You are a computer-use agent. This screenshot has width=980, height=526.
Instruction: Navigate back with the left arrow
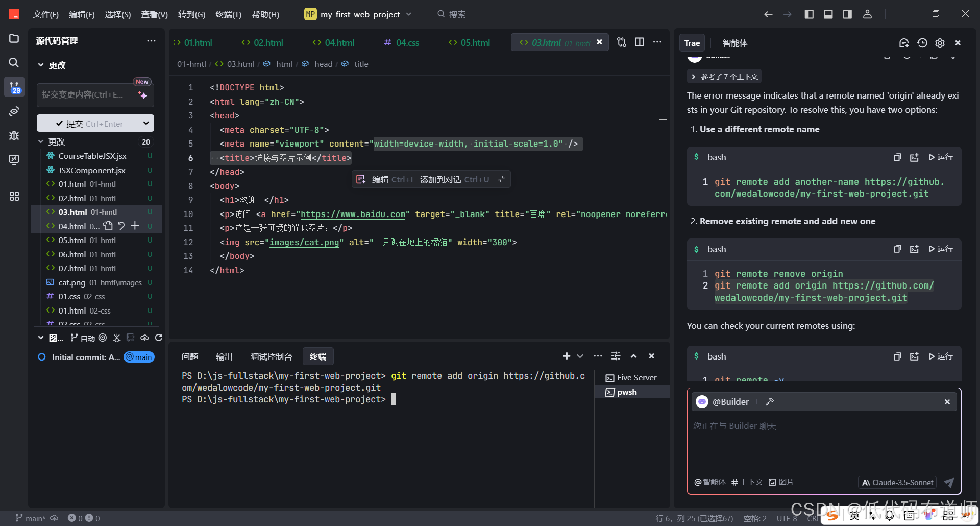(768, 14)
